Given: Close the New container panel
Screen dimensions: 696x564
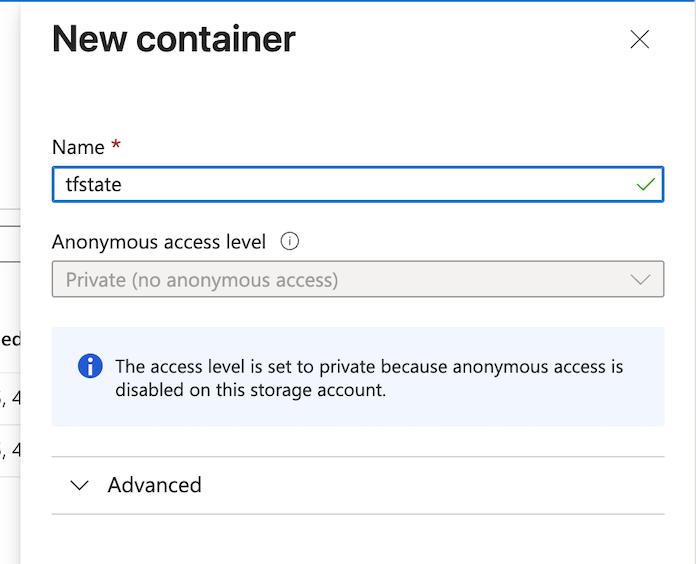Looking at the screenshot, I should pos(640,40).
